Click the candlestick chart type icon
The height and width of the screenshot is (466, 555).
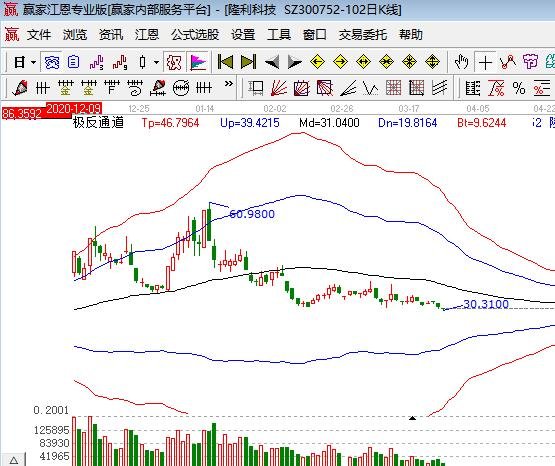(142, 63)
